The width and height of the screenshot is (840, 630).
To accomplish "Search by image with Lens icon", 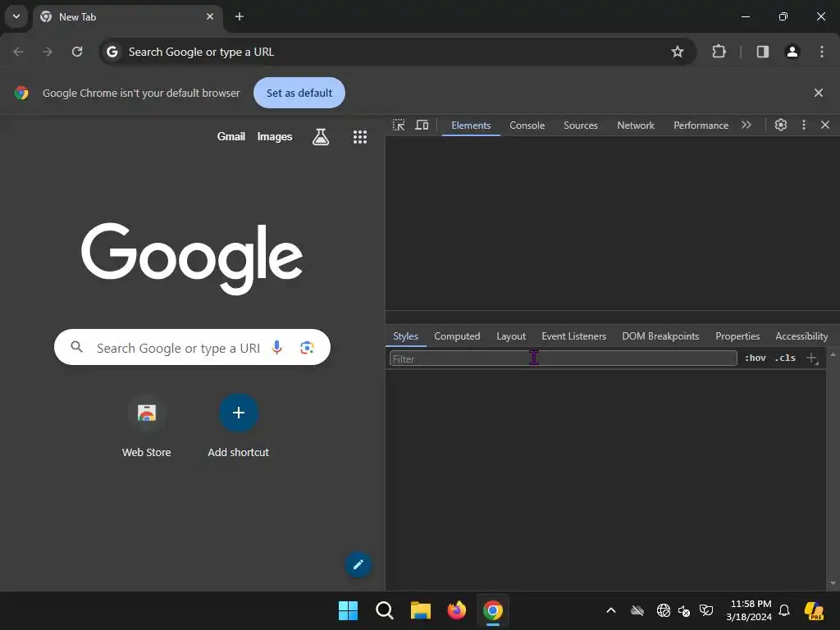I will tap(307, 348).
